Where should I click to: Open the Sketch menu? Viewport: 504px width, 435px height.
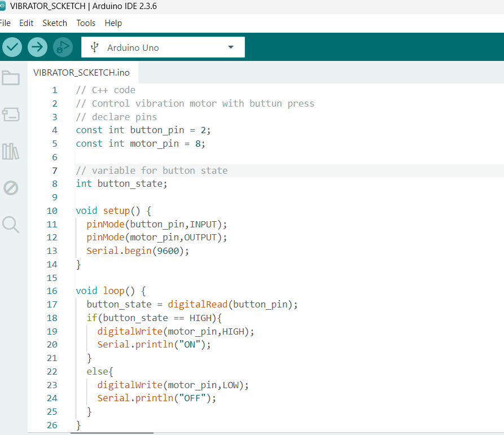55,23
